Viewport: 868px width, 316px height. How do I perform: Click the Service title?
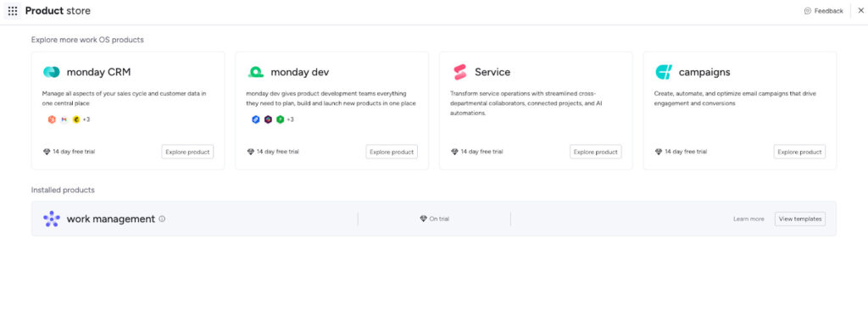tap(492, 73)
